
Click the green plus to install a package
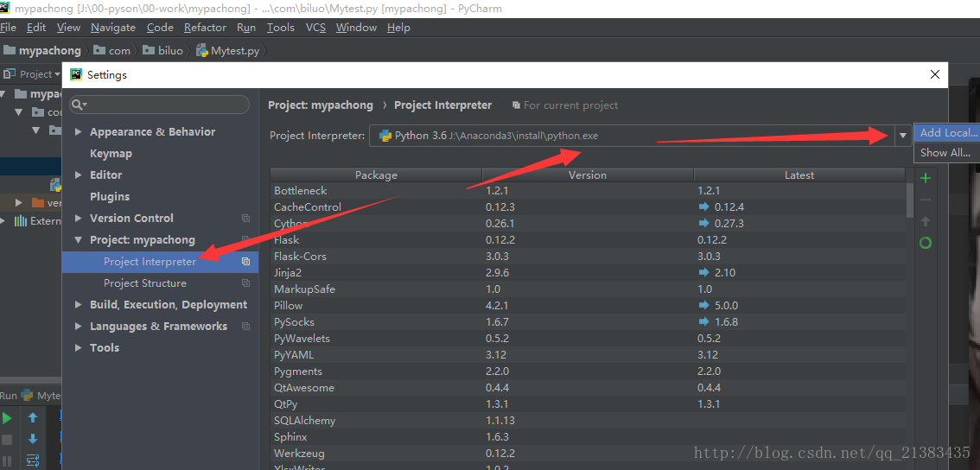click(x=926, y=179)
